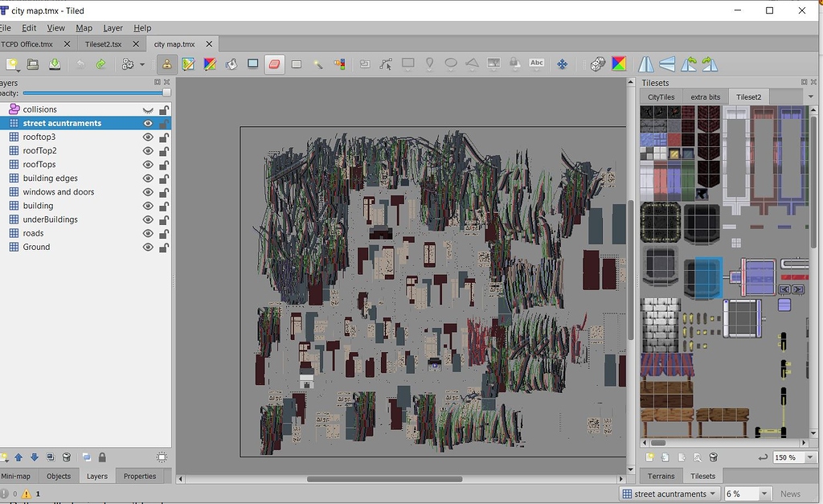
Task: Select the Magic Wand tool
Action: (x=319, y=64)
